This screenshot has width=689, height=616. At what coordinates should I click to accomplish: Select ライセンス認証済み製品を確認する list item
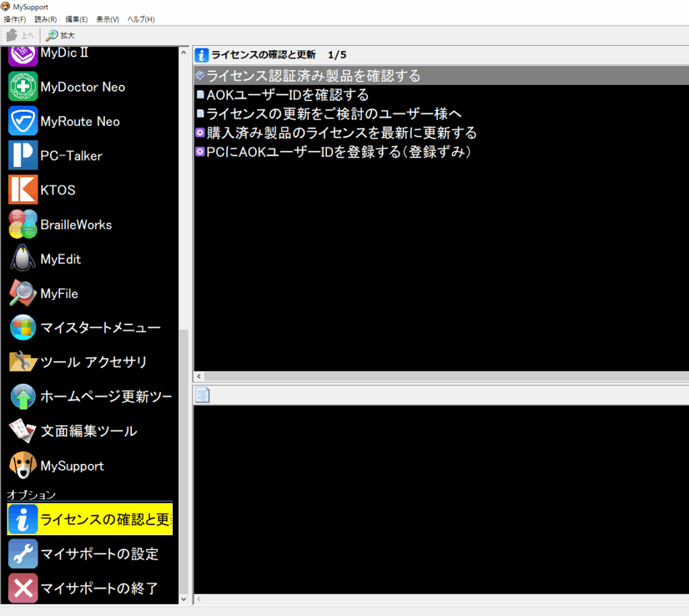tap(441, 75)
